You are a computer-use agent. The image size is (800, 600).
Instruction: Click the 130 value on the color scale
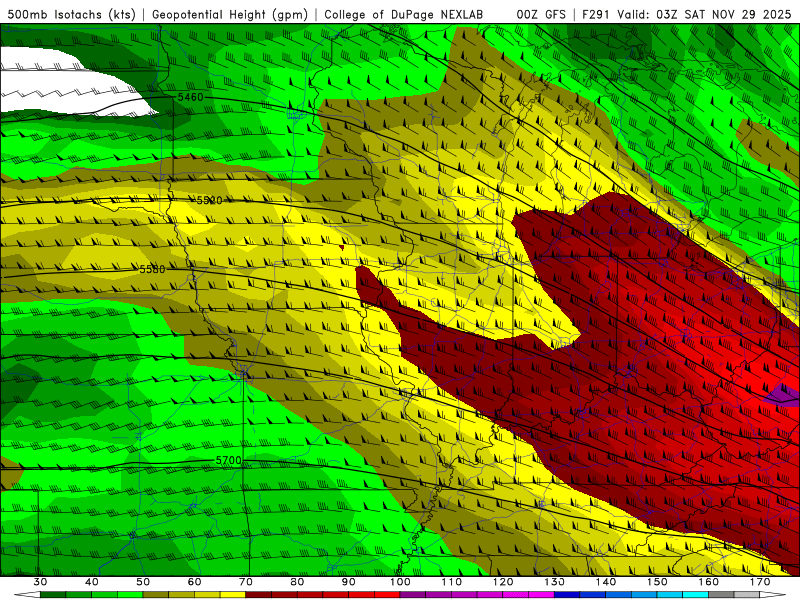coord(555,582)
